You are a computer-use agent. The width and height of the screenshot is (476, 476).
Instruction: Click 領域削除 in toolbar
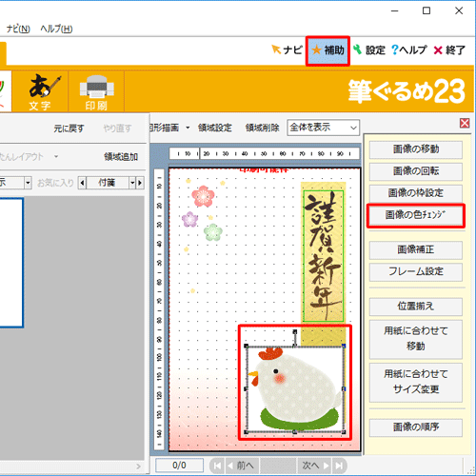[262, 128]
